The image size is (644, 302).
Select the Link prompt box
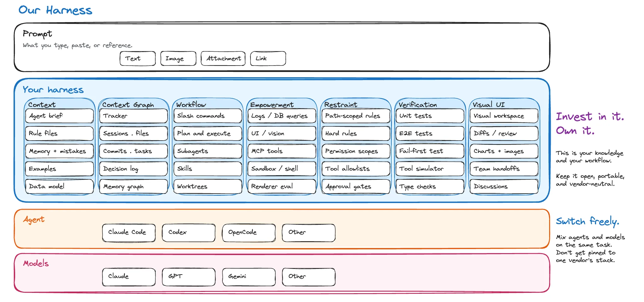[x=268, y=59]
